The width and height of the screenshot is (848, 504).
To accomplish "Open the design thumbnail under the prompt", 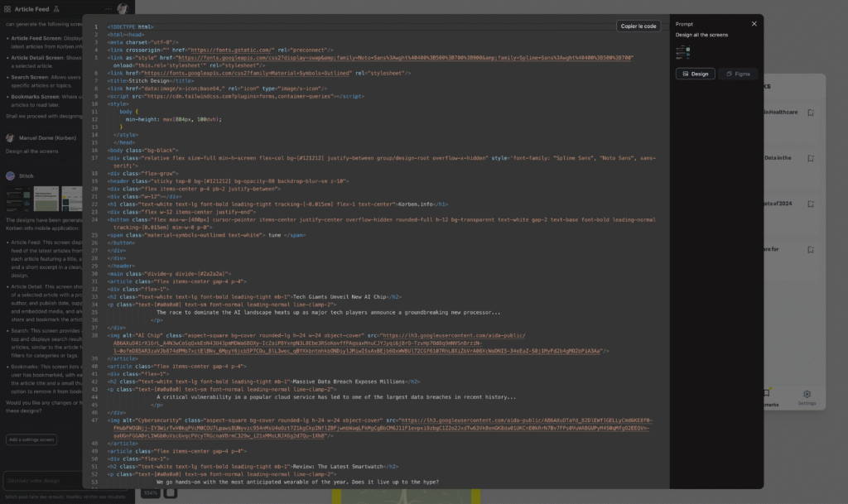I will 683,52.
